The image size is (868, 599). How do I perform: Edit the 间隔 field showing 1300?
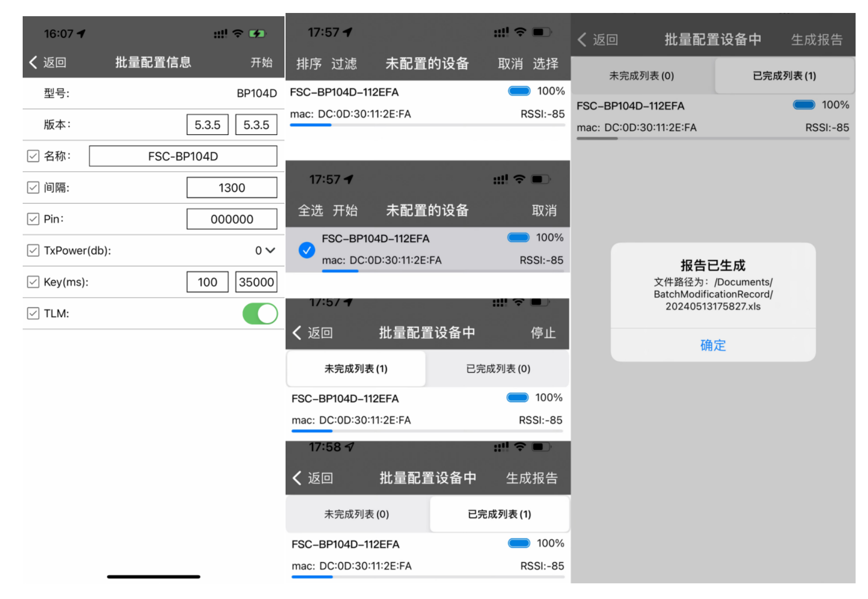click(x=232, y=188)
